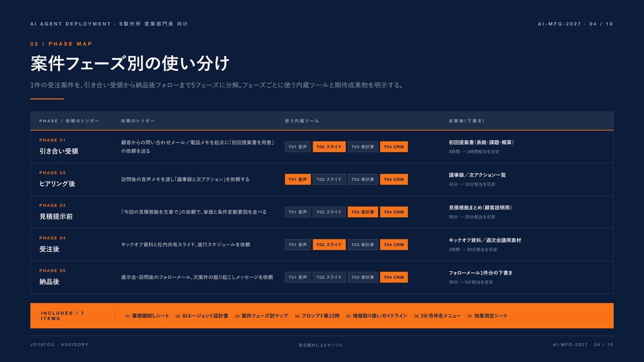Image resolution: width=644 pixels, height=362 pixels.
Task: Click the 案件フェーズ別の使い分け slide title
Action: pyautogui.click(x=130, y=64)
